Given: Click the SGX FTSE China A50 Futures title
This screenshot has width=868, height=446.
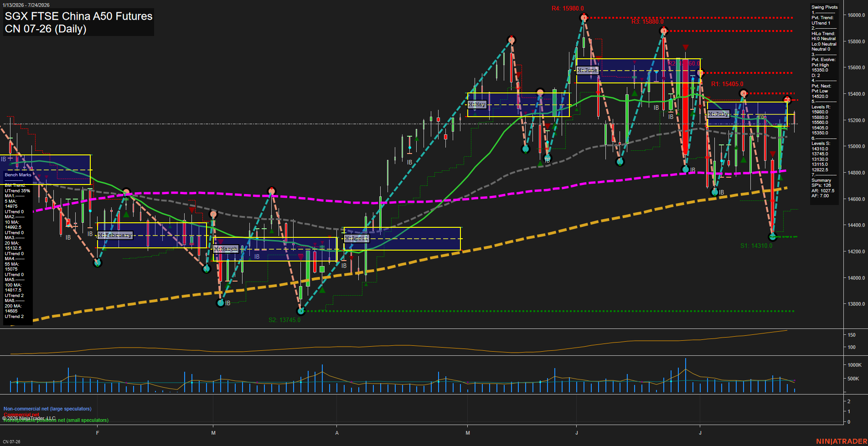Looking at the screenshot, I should [x=78, y=16].
